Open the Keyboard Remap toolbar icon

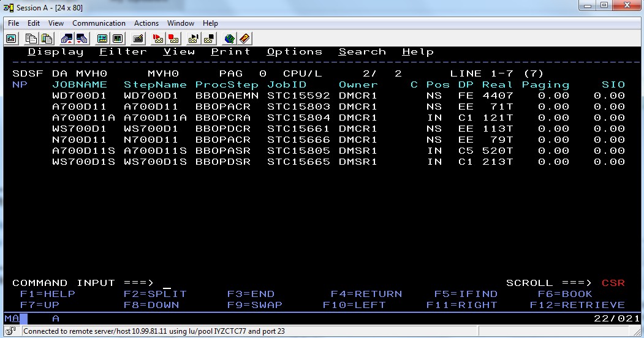click(x=138, y=39)
